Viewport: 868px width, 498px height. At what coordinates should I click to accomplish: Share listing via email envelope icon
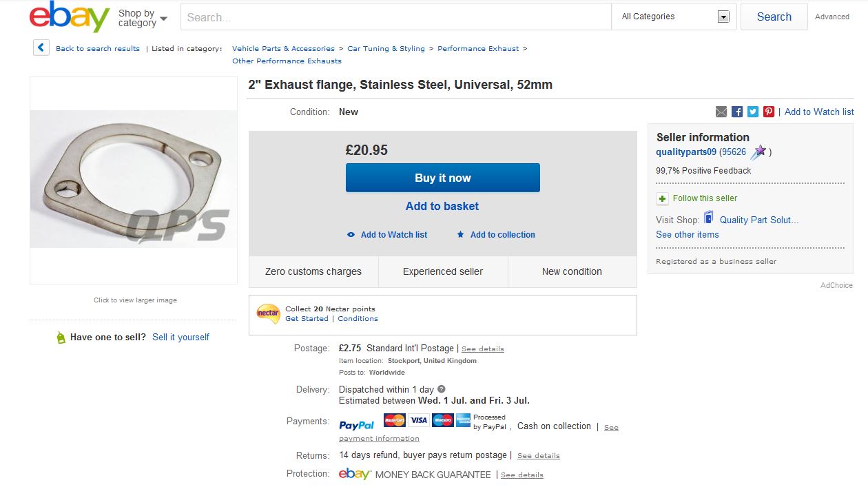tap(721, 112)
